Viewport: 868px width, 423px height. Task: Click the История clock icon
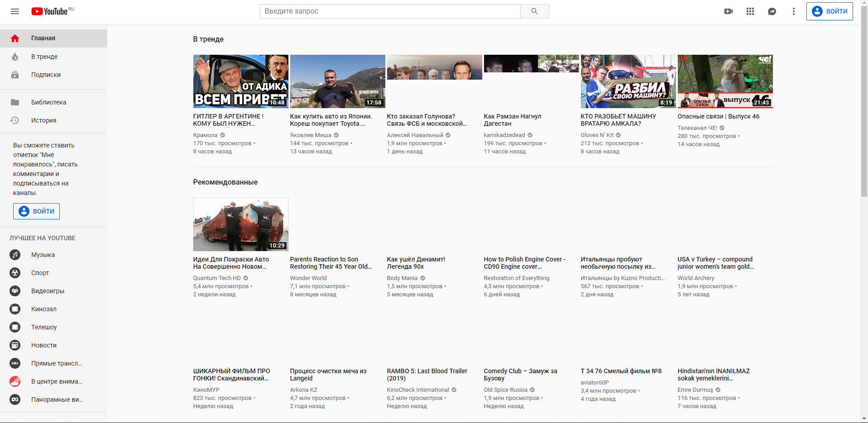15,120
